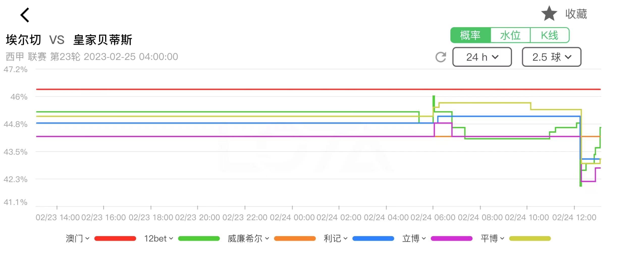This screenshot has width=644, height=254.
Task: Tap the back arrow icon
Action: pos(25,15)
